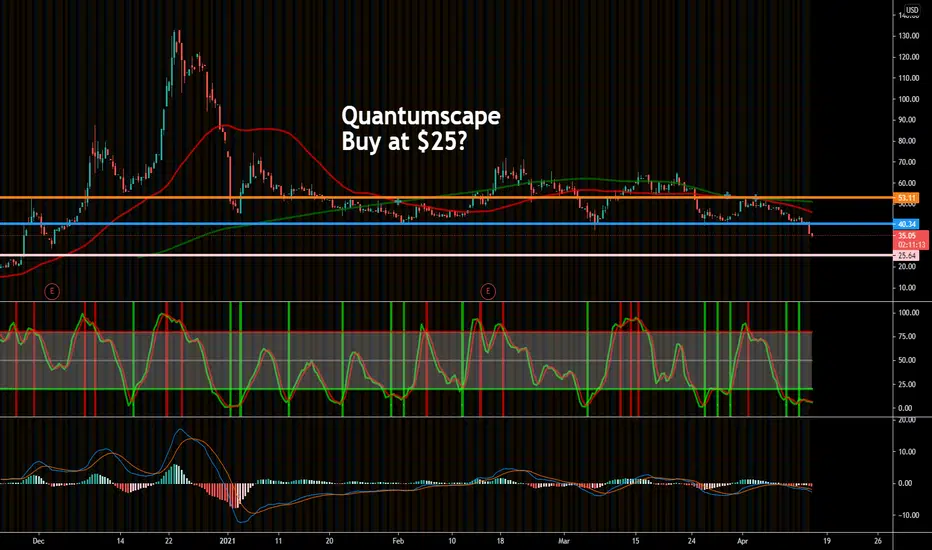
Task: Click the 22 date label on time axis
Action: (169, 541)
